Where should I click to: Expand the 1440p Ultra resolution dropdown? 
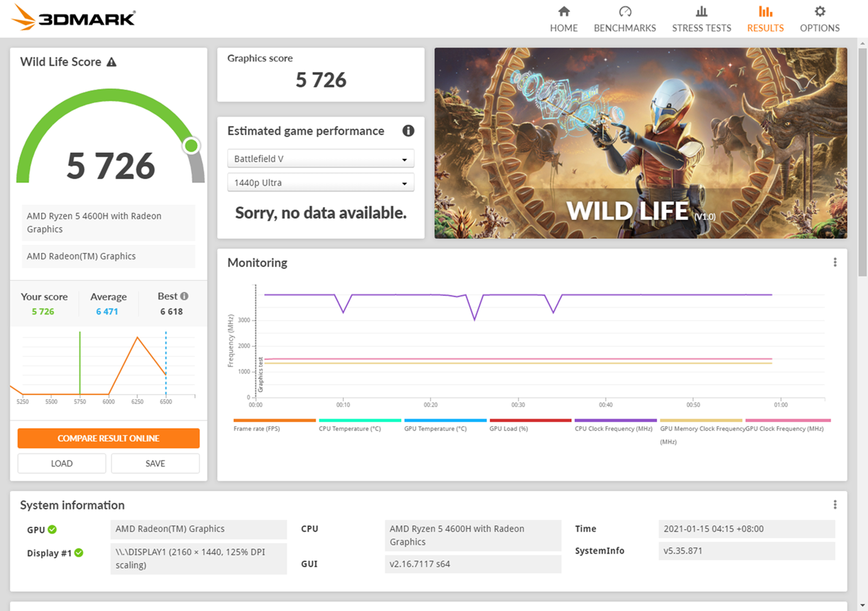pos(320,183)
